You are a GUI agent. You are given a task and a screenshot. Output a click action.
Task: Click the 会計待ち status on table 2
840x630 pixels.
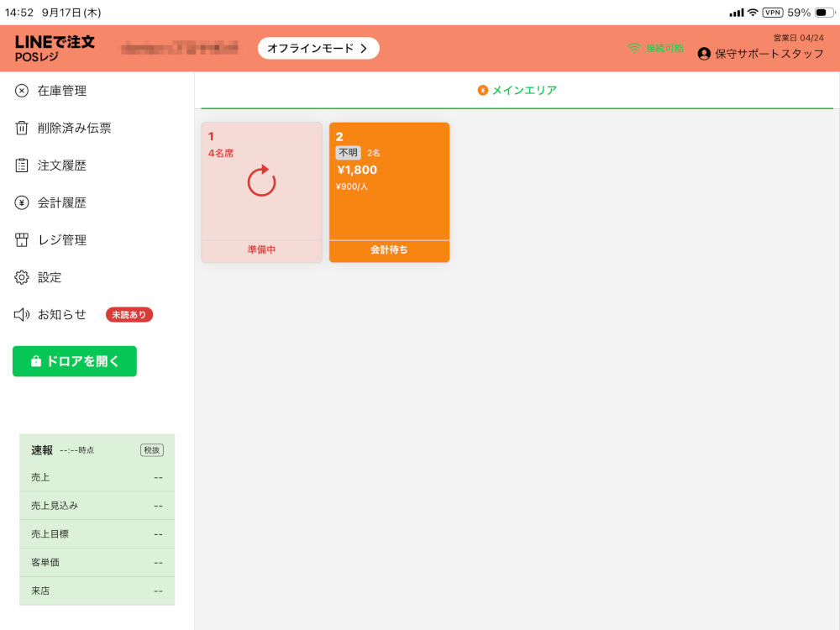pyautogui.click(x=390, y=249)
